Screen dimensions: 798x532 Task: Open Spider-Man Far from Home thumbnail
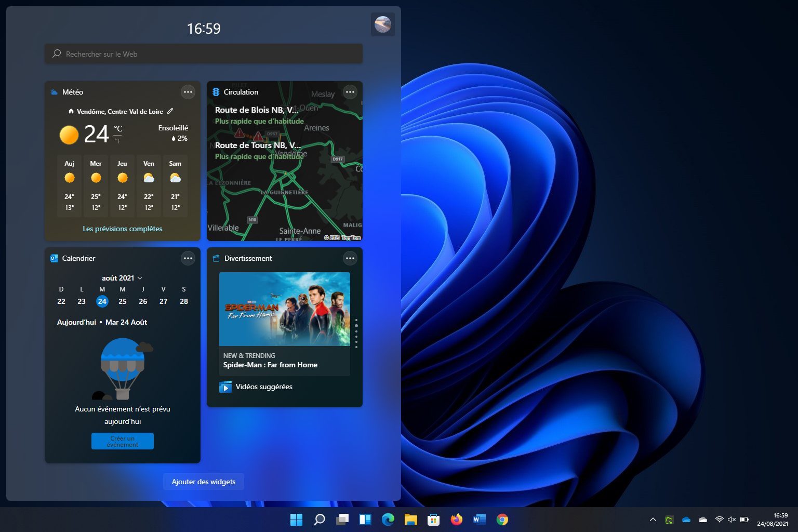(x=284, y=309)
